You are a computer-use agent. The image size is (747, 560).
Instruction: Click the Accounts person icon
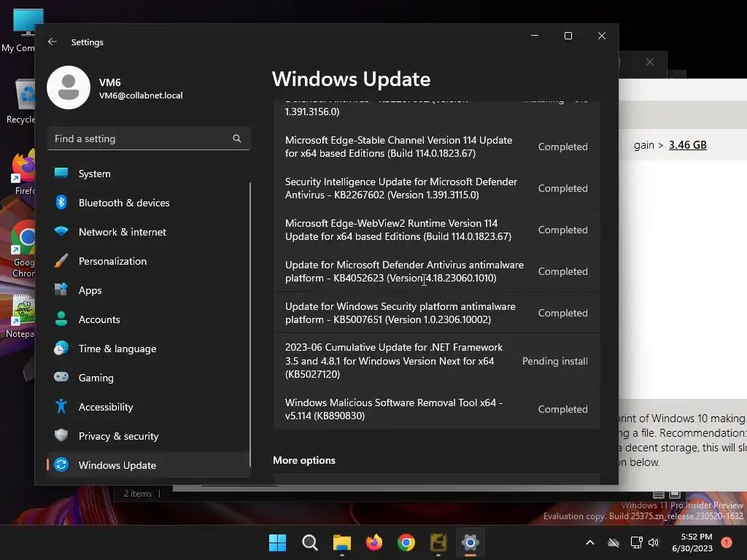(x=61, y=319)
